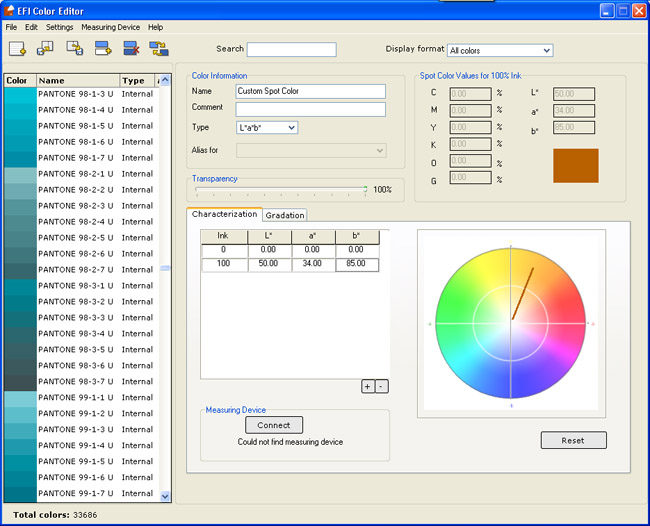Select PANTONE 98-3-5 U row
The height and width of the screenshot is (526, 650).
[82, 350]
